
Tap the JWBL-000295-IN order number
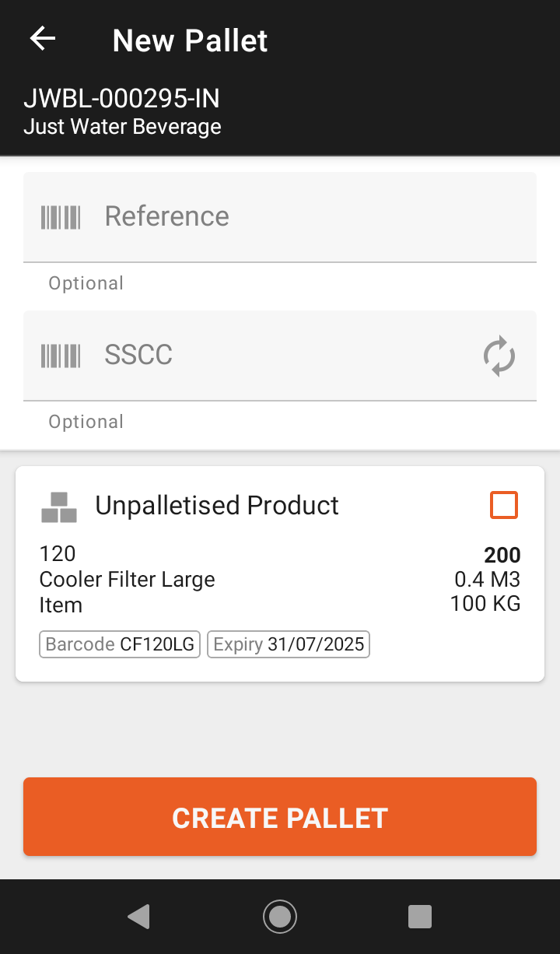(122, 99)
